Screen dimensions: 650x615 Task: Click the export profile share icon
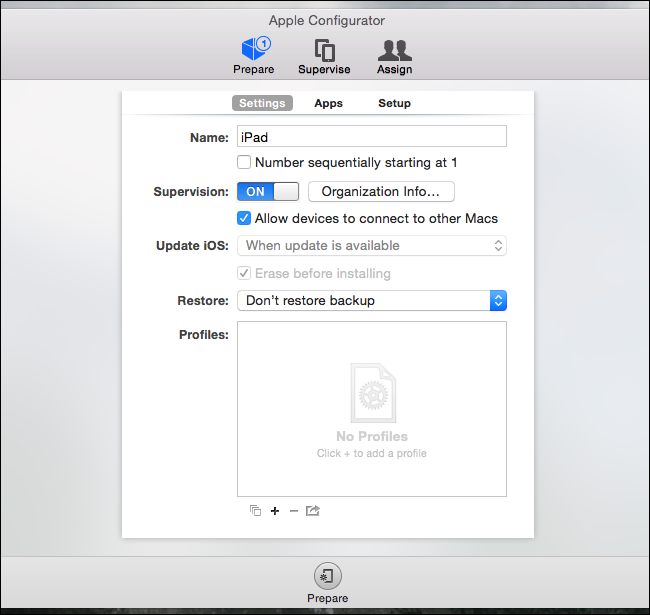(313, 511)
